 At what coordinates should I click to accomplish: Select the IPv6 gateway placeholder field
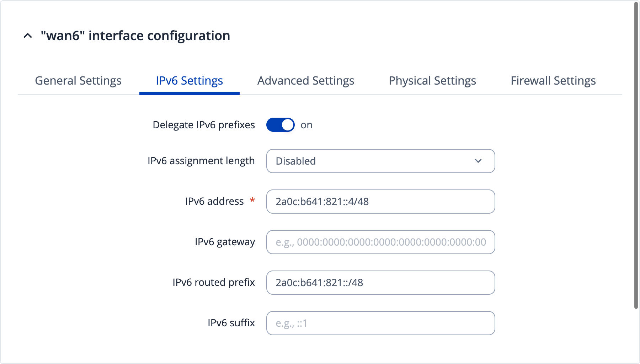pos(380,242)
